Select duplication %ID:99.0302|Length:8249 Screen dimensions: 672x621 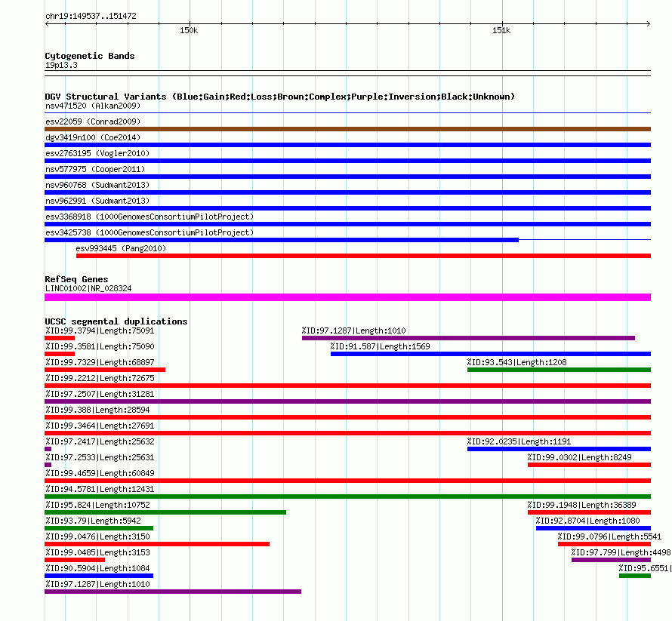(579, 457)
